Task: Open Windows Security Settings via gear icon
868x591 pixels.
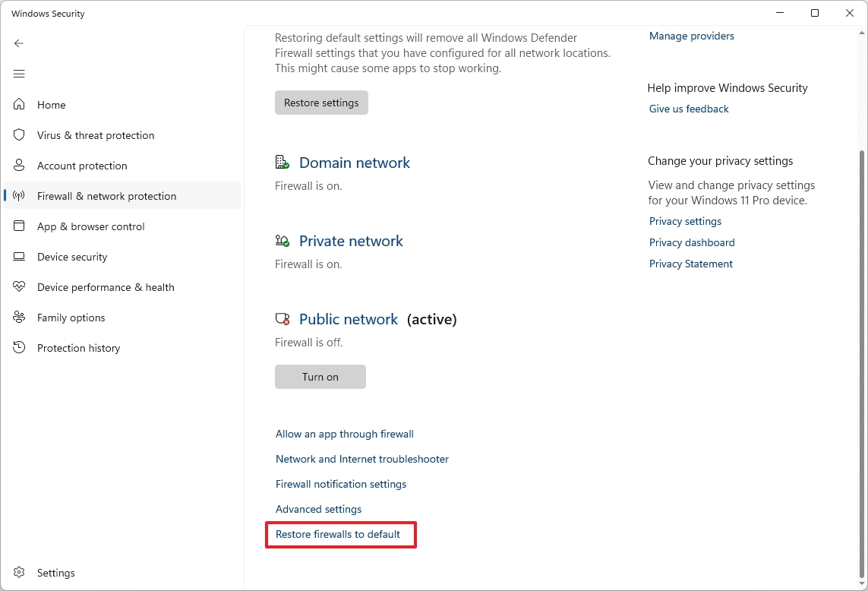Action: (x=55, y=573)
